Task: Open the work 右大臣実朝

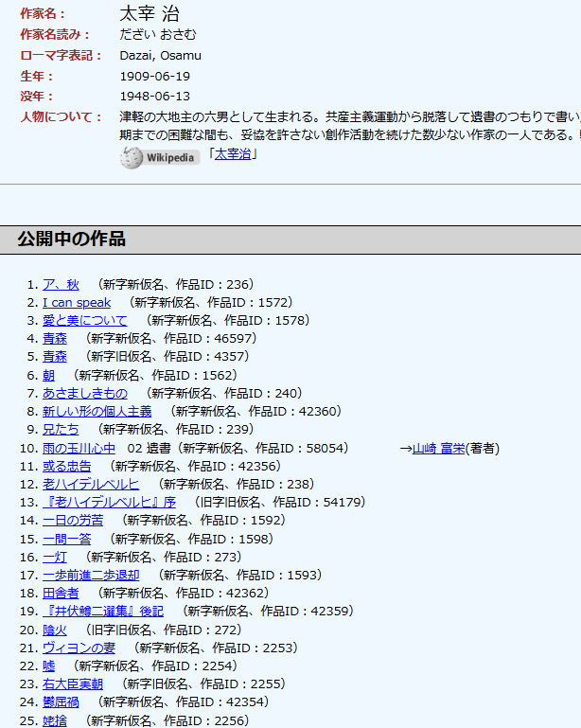Action: point(73,684)
